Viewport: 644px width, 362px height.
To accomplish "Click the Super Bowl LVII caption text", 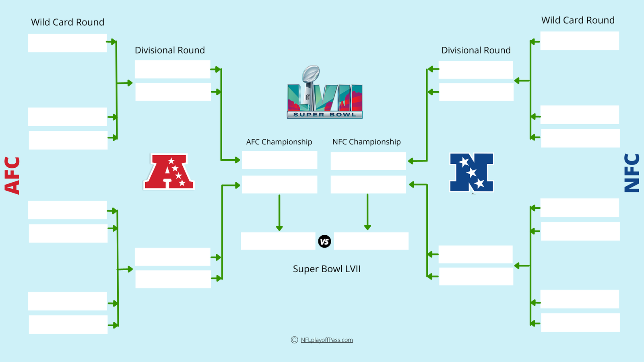I will [x=327, y=269].
